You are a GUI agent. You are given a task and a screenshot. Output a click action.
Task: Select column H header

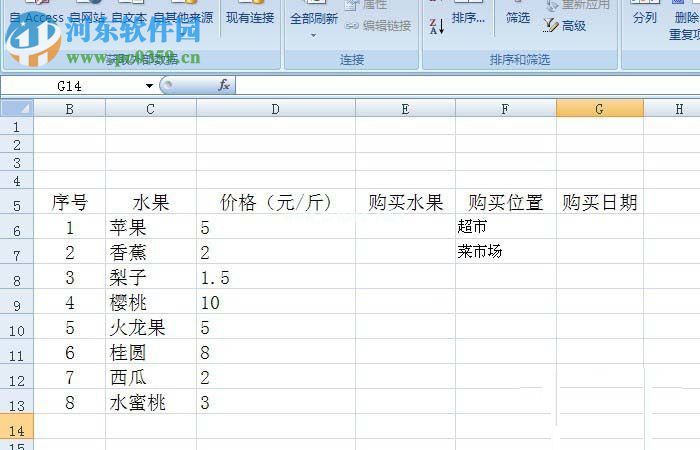(672, 109)
